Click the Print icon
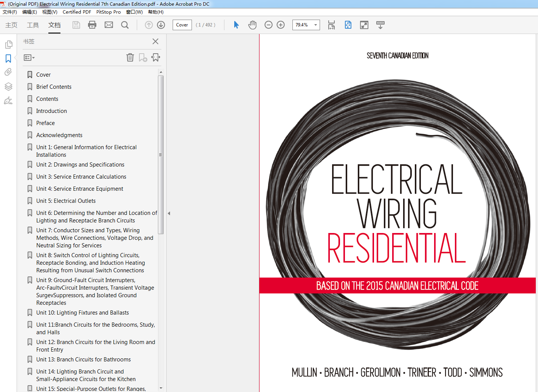Image resolution: width=538 pixels, height=392 pixels. [x=92, y=25]
